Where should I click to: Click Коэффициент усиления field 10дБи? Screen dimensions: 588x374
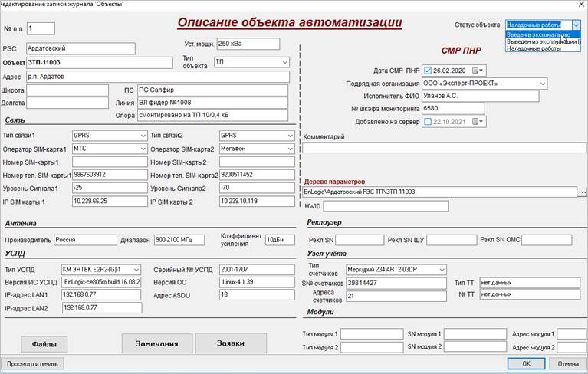280,240
